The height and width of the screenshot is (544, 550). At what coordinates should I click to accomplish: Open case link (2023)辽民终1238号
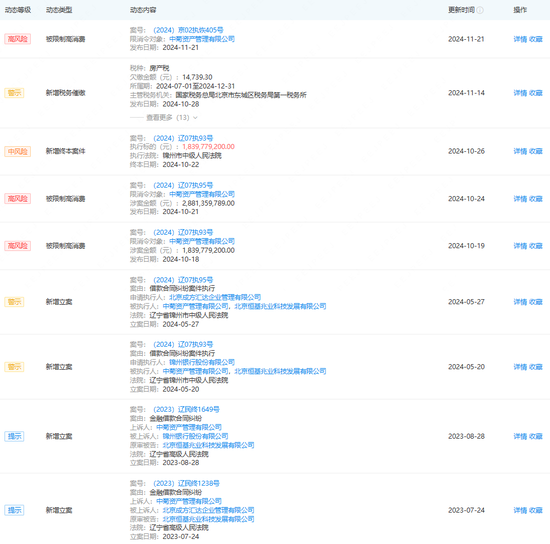[186, 484]
